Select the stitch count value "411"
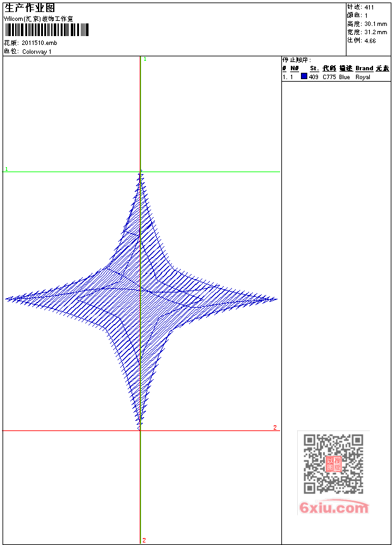Image resolution: width=392 pixels, height=545 pixels. tap(369, 8)
